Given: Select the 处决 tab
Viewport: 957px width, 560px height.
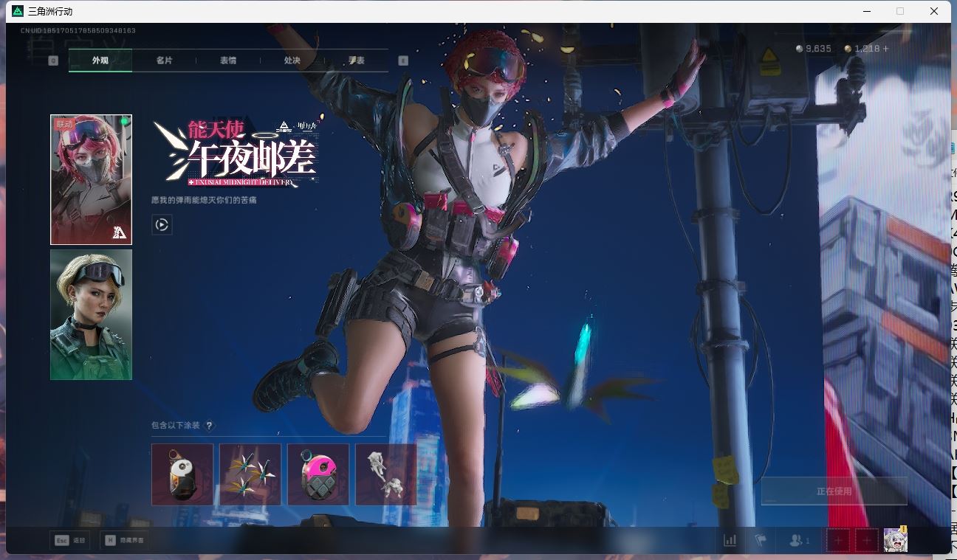Looking at the screenshot, I should tap(292, 61).
